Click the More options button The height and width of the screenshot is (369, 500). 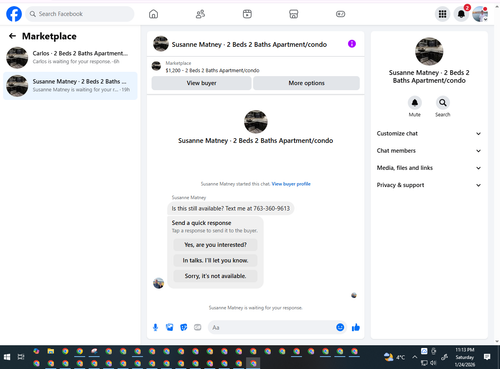click(x=306, y=83)
